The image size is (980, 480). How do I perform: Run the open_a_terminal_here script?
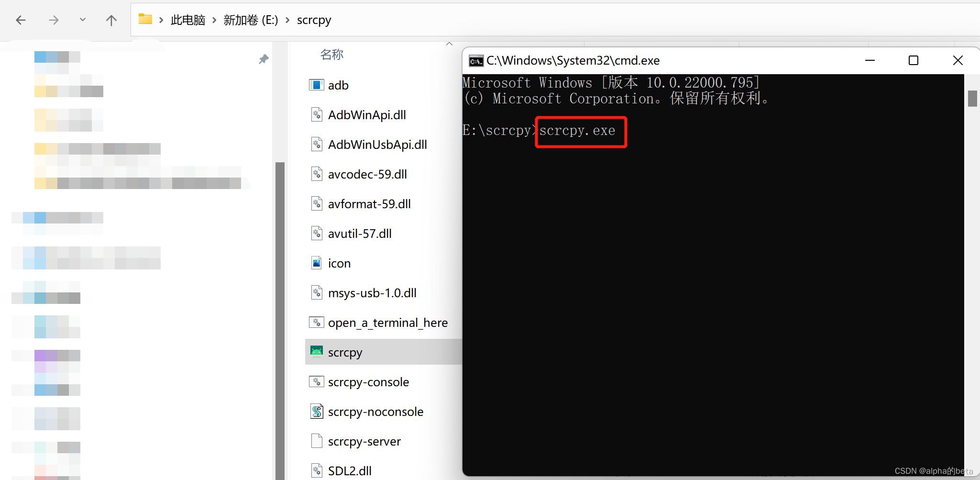point(388,323)
